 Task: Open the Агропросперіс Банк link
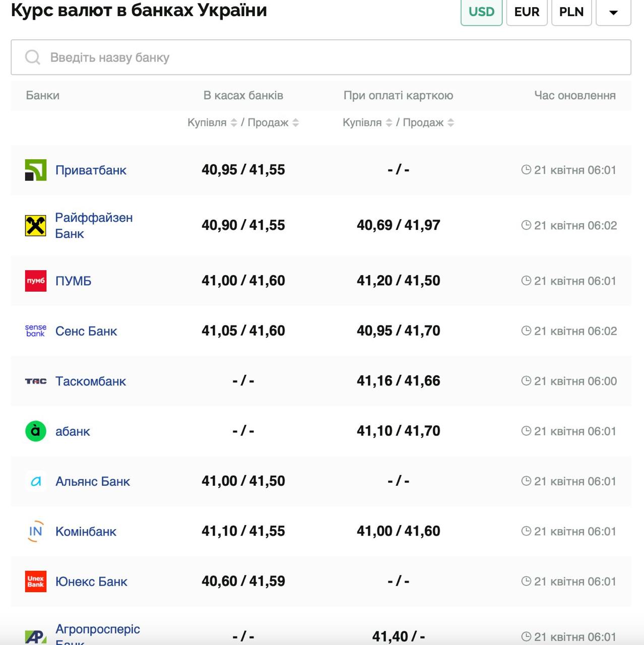[97, 629]
